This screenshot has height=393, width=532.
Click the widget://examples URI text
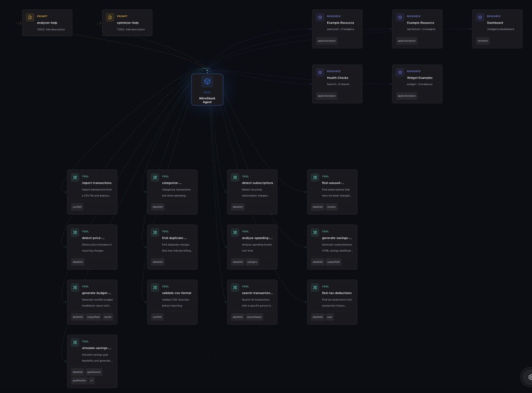click(x=419, y=84)
